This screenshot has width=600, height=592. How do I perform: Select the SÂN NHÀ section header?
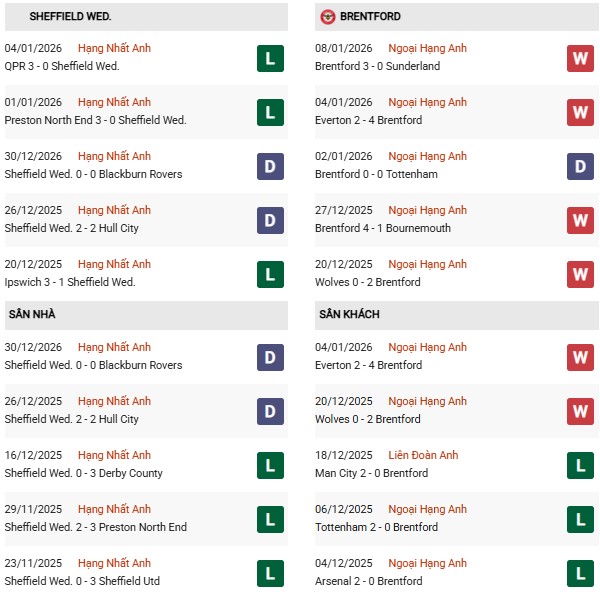coord(32,315)
